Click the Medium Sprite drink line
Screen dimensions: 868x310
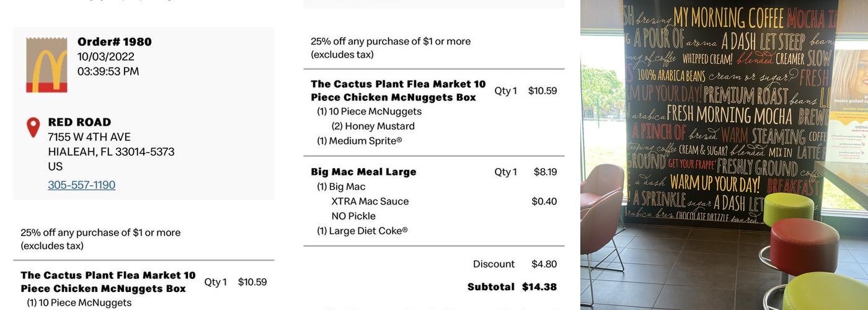[359, 141]
